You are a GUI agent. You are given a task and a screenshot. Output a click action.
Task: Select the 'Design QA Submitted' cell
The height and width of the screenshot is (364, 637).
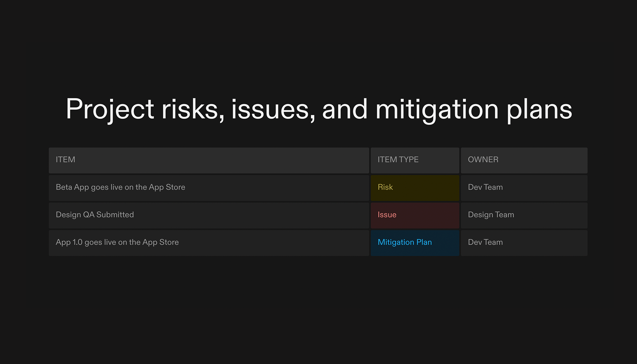(x=95, y=215)
